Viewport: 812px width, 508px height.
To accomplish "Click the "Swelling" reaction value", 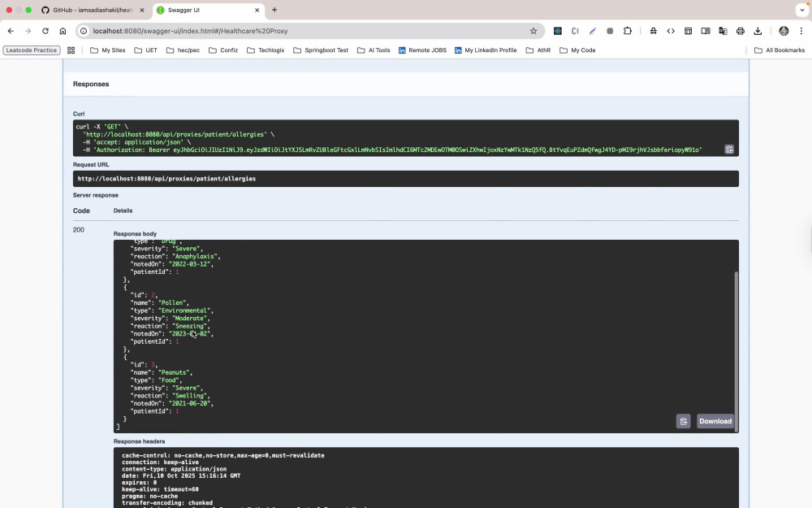I will [189, 396].
